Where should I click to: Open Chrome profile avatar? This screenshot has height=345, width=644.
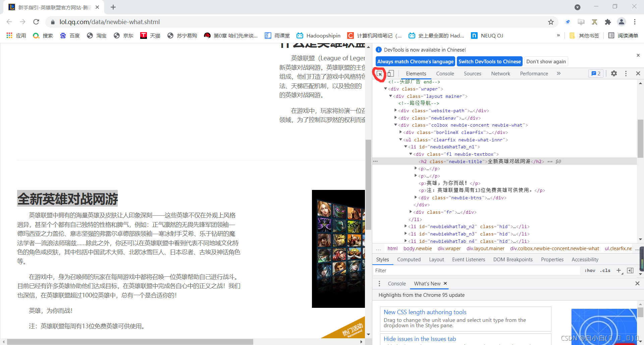622,22
